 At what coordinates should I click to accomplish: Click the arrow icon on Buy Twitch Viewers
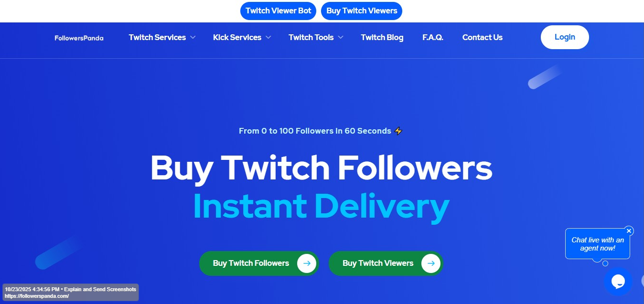coord(431,263)
